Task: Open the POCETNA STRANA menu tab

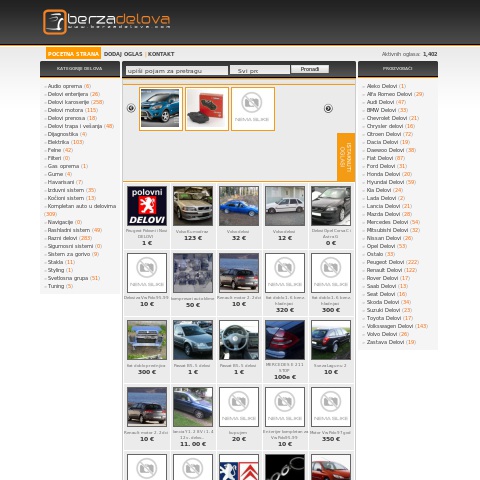Action: 73,54
